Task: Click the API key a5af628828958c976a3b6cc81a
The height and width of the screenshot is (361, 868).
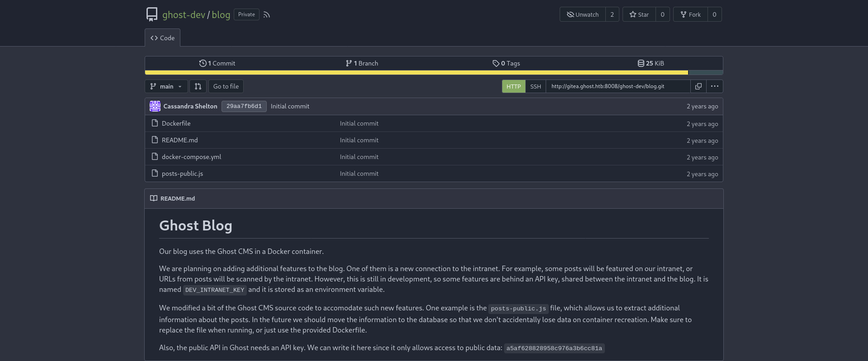Action: point(554,348)
